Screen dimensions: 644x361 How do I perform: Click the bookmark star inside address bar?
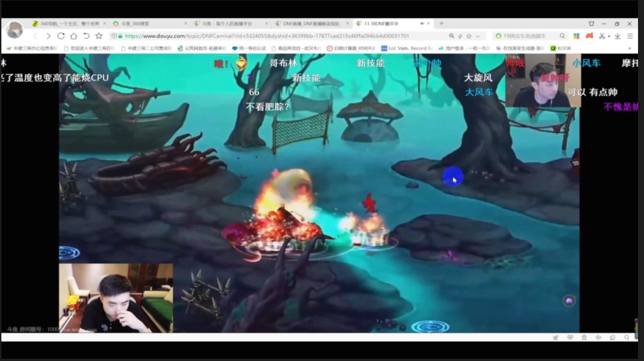469,36
